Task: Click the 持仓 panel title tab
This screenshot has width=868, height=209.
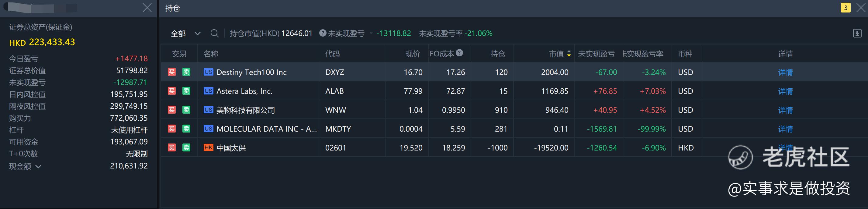Action: pos(172,8)
